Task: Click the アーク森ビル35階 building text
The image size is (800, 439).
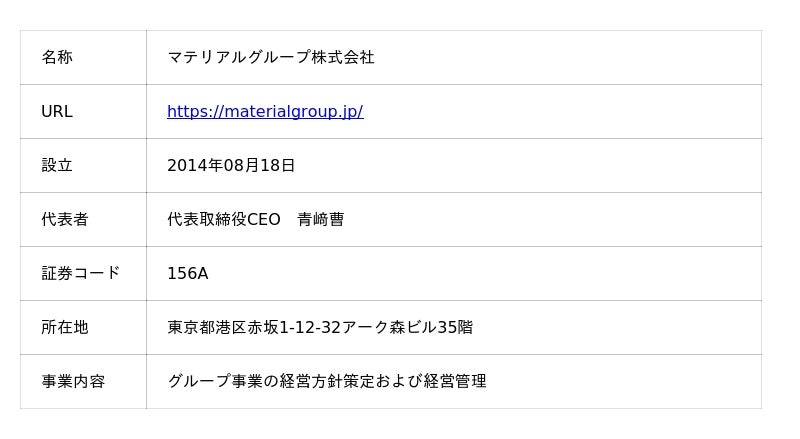Action: pyautogui.click(x=408, y=328)
